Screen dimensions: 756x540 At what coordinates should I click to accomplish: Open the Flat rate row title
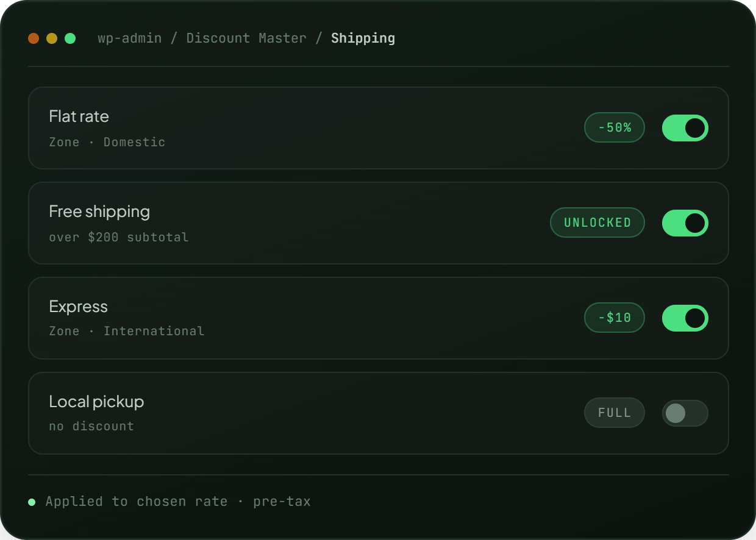(x=79, y=116)
